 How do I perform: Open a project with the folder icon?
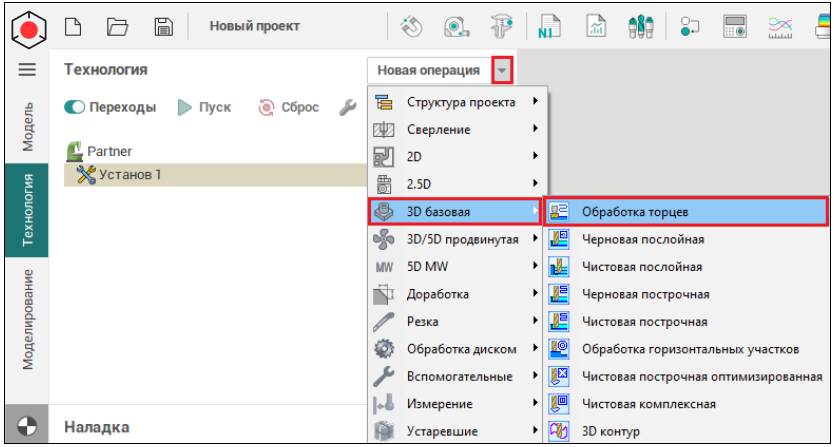[x=118, y=27]
